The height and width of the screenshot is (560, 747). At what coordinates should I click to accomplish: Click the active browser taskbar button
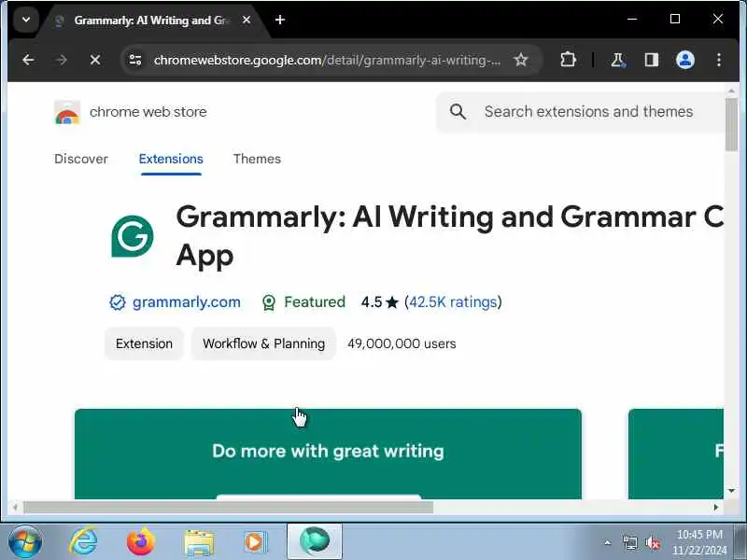(x=315, y=541)
